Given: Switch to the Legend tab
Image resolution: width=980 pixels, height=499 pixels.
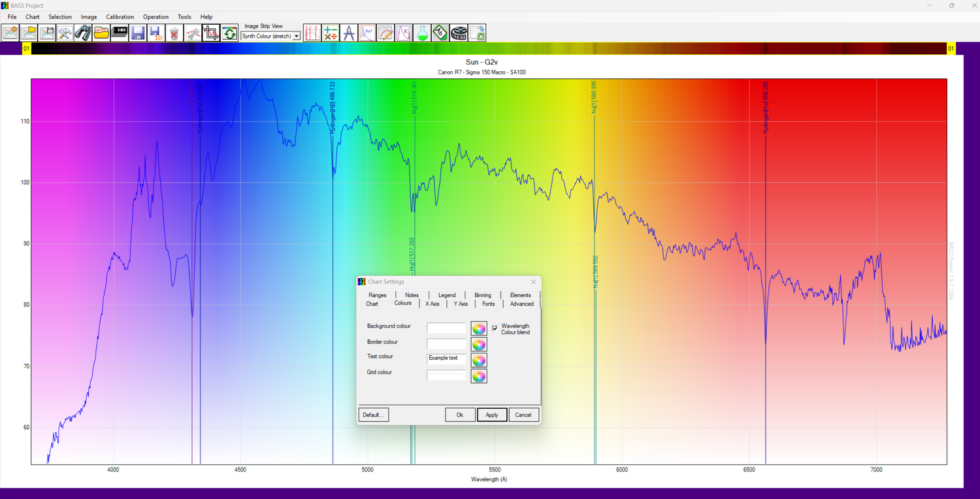Looking at the screenshot, I should point(447,295).
